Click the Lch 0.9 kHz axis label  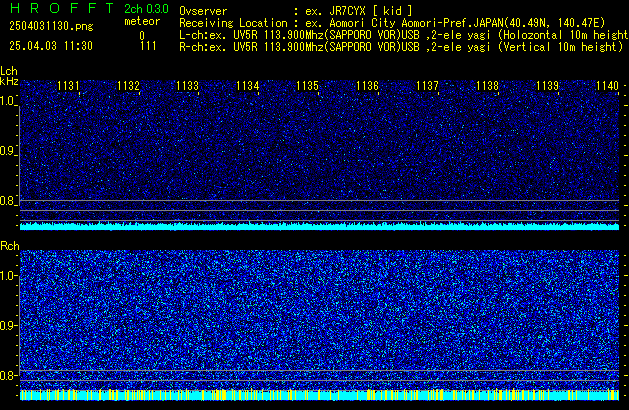(x=8, y=151)
